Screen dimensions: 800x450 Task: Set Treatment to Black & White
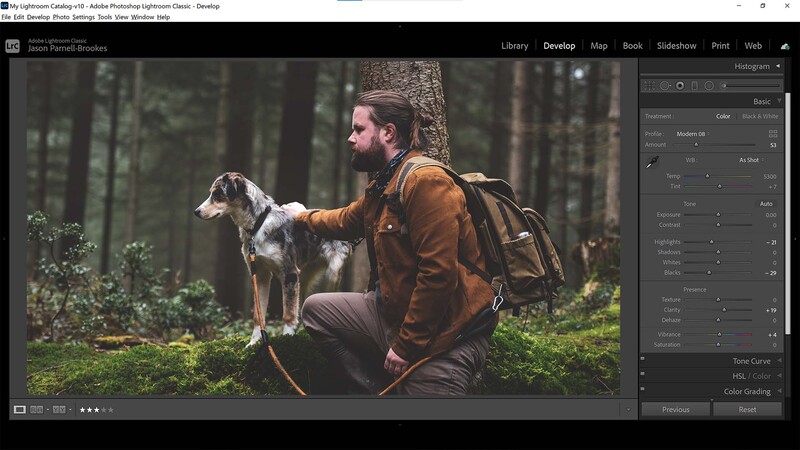(759, 117)
